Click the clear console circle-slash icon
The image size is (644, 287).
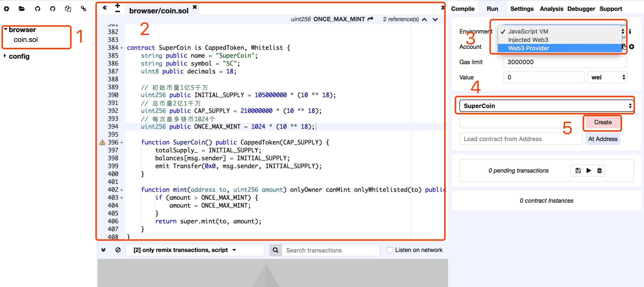[x=118, y=250]
